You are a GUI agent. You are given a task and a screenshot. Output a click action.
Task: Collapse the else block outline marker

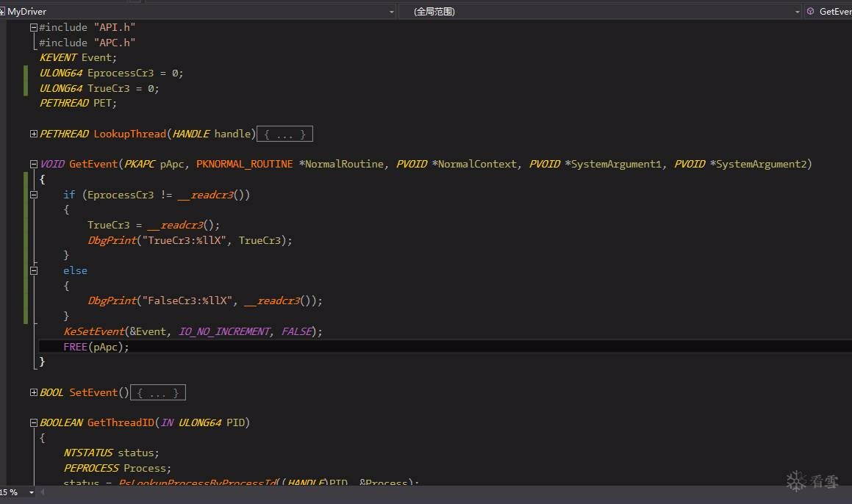34,270
